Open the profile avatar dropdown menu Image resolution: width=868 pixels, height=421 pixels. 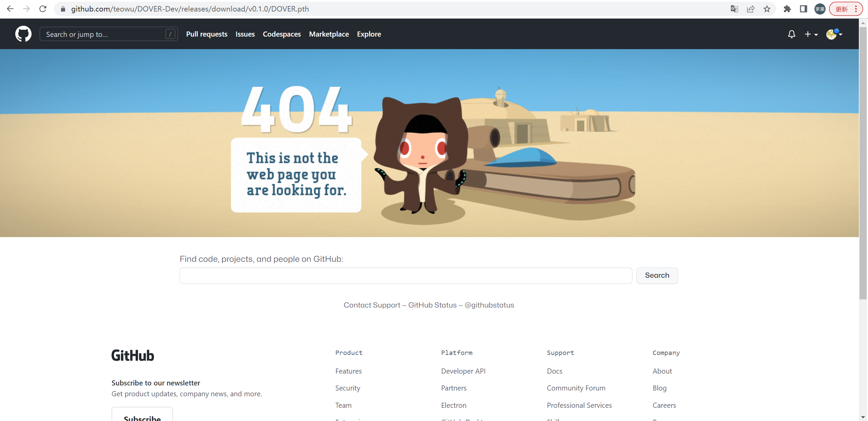tap(834, 34)
